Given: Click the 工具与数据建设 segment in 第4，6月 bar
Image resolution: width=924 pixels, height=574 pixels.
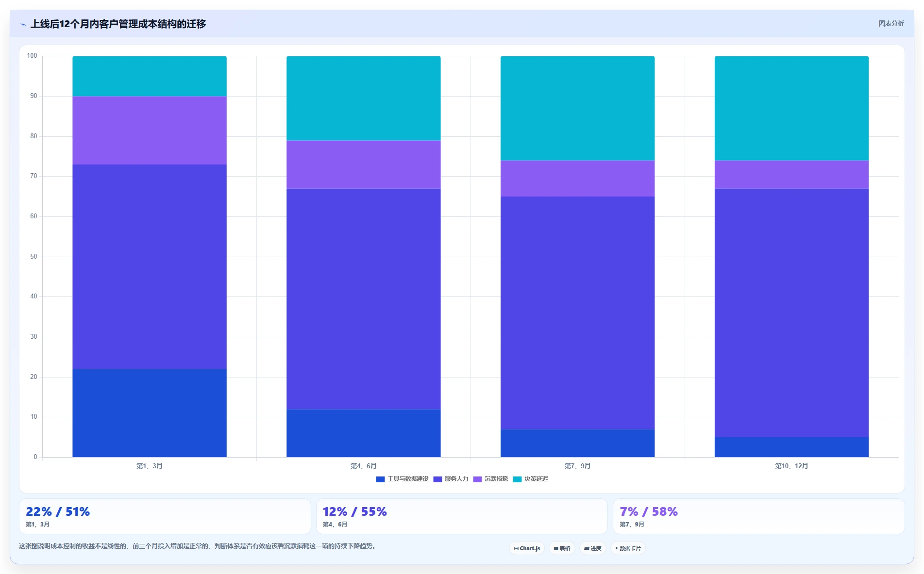Looking at the screenshot, I should [364, 433].
